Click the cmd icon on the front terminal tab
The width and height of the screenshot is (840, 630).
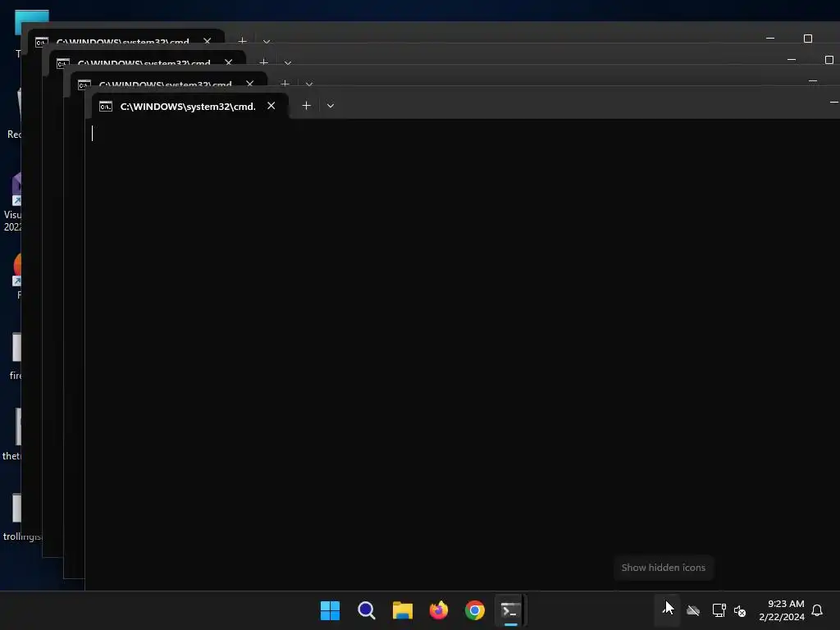coord(106,106)
